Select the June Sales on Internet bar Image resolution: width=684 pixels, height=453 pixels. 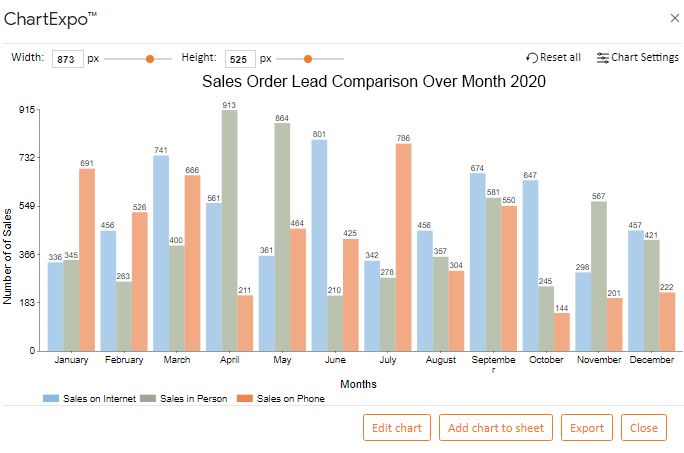[319, 245]
